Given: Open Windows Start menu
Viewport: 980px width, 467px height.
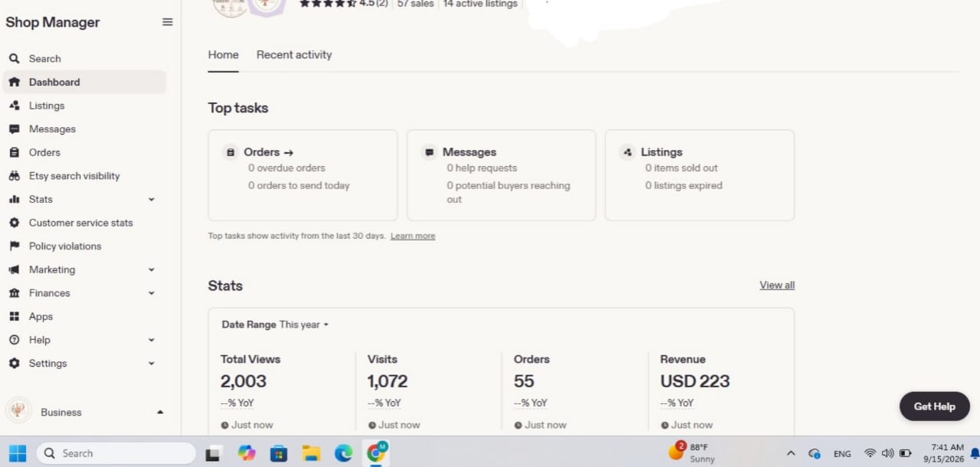Looking at the screenshot, I should click(18, 453).
